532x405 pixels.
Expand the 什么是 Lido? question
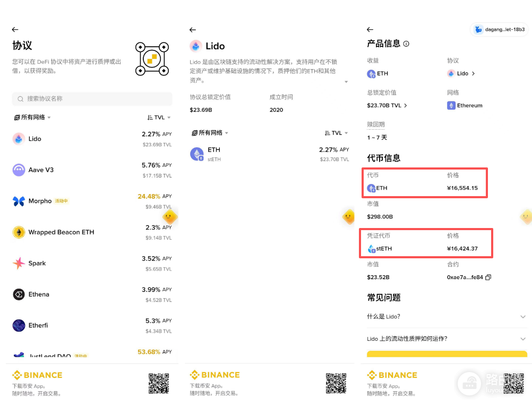point(447,317)
